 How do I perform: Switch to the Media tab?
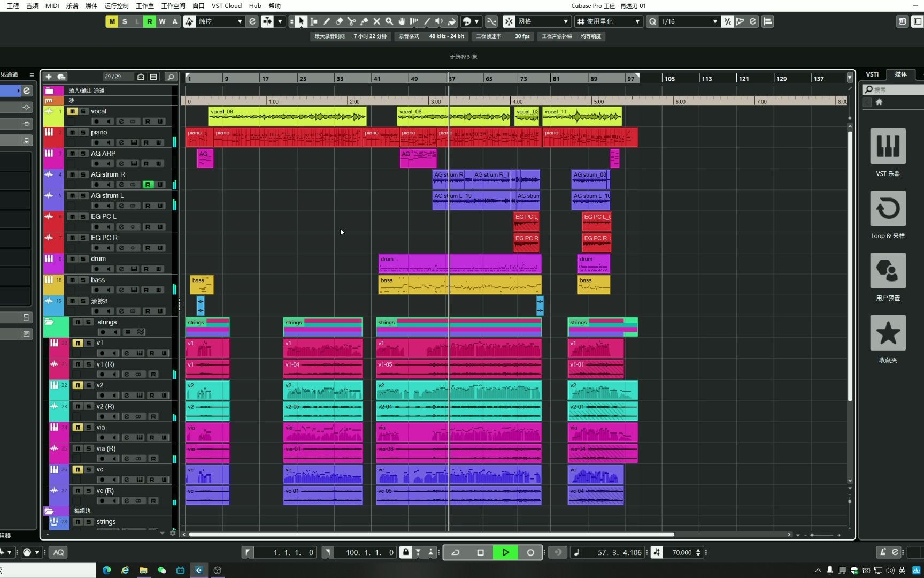[901, 74]
